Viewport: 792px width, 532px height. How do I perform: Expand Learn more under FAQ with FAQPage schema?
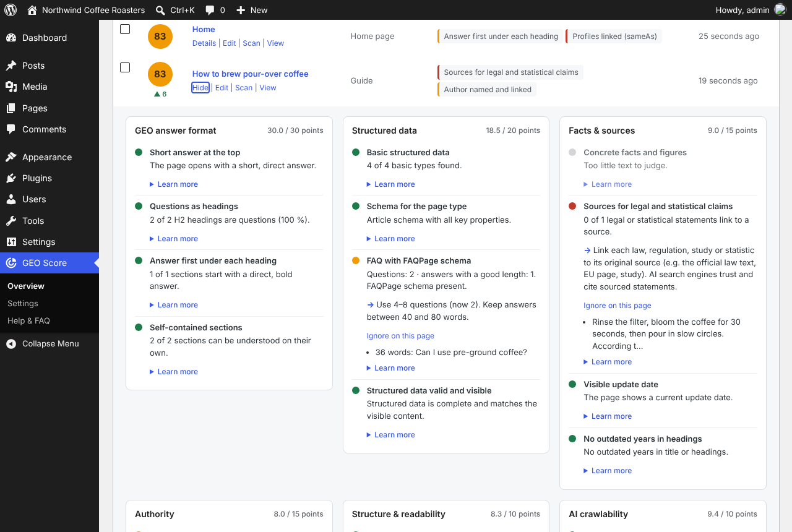[x=391, y=368]
